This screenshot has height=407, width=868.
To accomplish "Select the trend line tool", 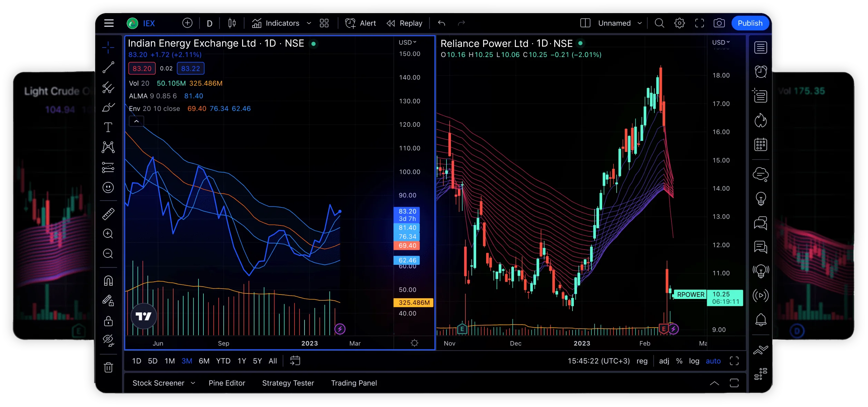I will click(108, 67).
